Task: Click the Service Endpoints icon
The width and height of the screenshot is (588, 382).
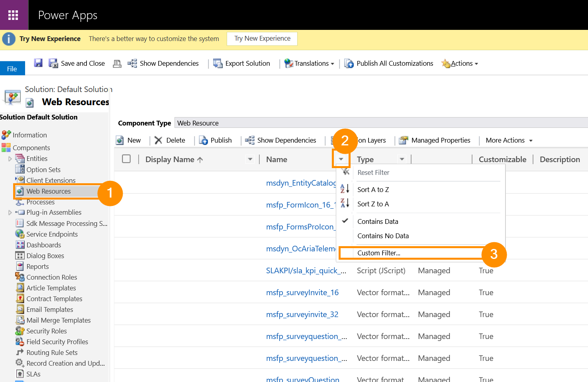Action: pos(20,234)
